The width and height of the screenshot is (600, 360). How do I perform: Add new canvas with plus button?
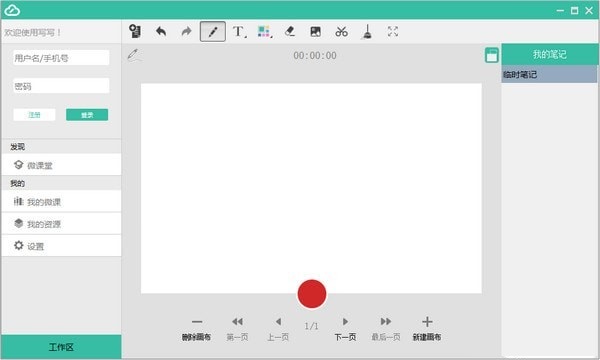click(x=427, y=329)
